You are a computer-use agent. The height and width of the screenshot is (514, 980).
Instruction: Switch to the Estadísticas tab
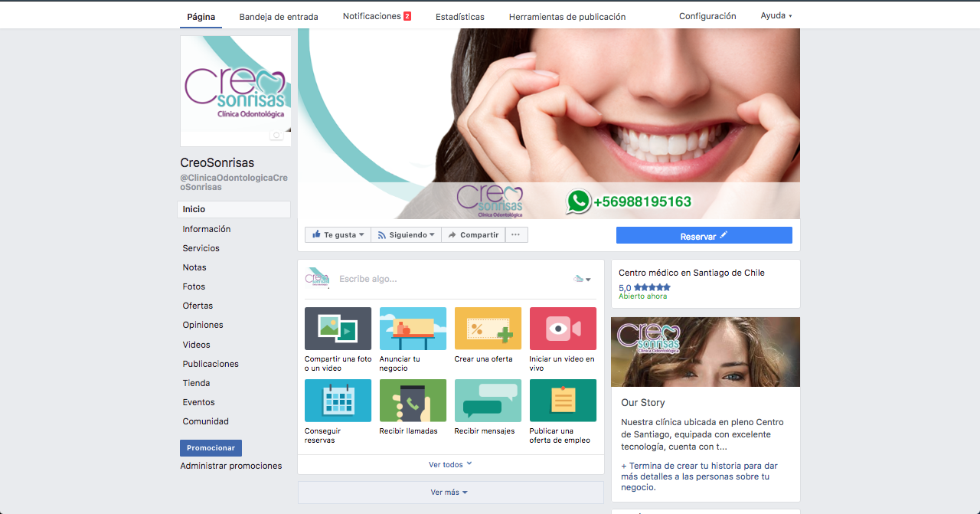point(459,17)
